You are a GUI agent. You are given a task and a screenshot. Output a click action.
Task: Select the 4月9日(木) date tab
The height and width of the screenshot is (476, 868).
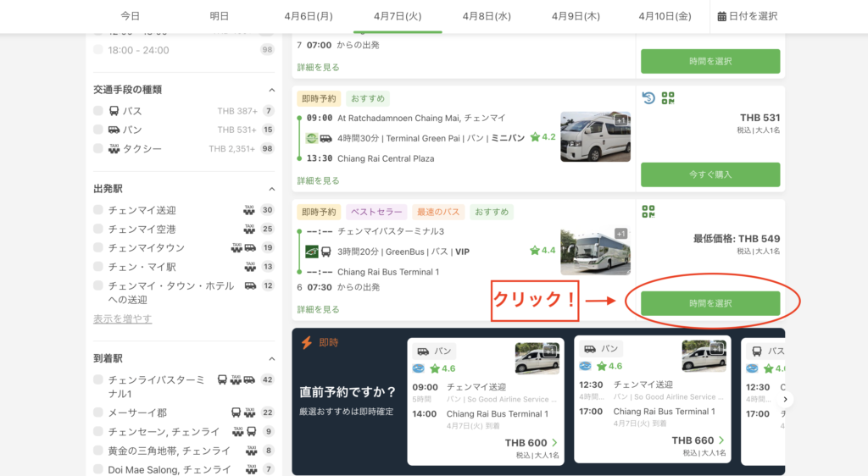point(576,17)
